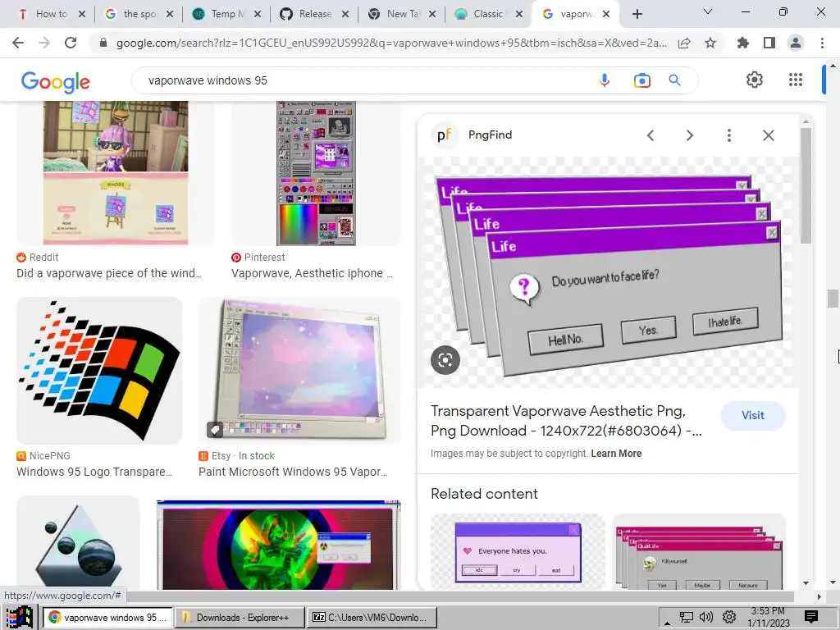Select the Reddit Animal Crossing thumbnail
The image size is (840, 630).
click(116, 173)
